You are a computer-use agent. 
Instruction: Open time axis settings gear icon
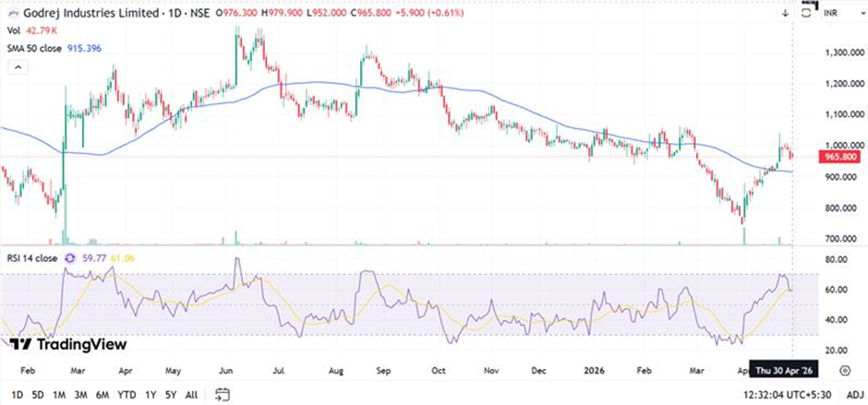tap(844, 370)
